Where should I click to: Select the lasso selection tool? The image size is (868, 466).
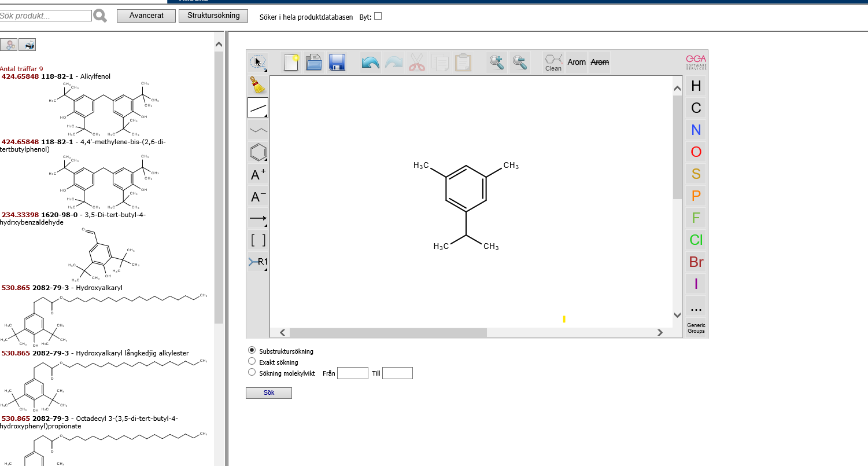[258, 62]
